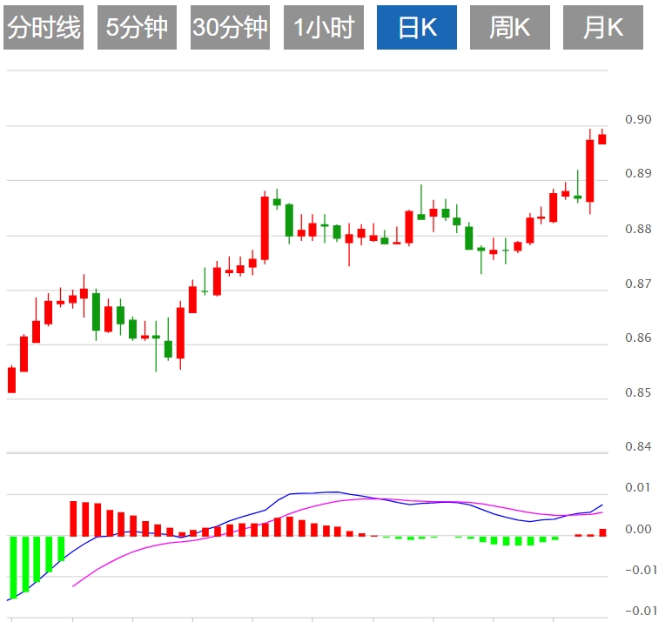Screen dimensions: 672x622
Task: Click the final red MACD histogram bar
Action: coord(603,532)
